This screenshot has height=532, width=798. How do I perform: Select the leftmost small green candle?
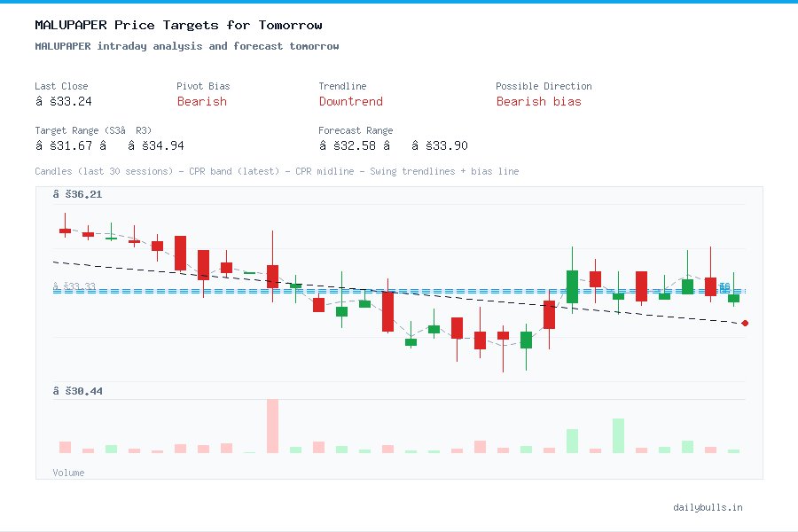pyautogui.click(x=109, y=237)
